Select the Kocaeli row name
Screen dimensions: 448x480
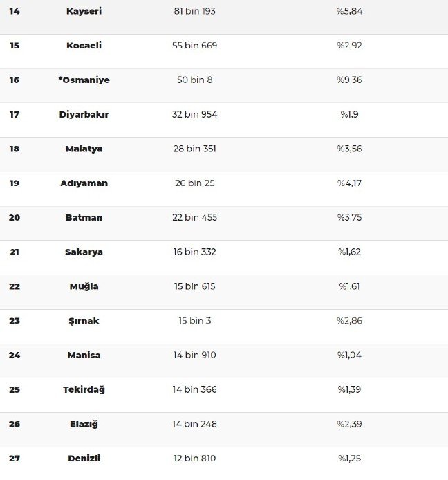pyautogui.click(x=84, y=46)
